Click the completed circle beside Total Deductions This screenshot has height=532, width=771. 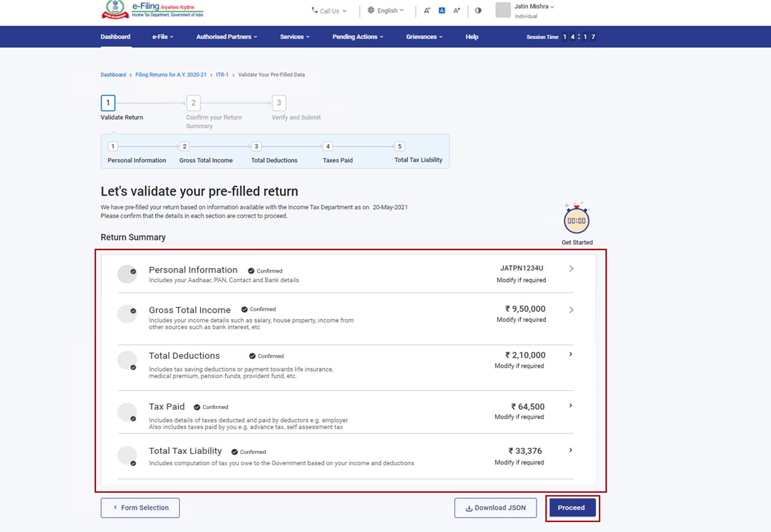tap(127, 360)
